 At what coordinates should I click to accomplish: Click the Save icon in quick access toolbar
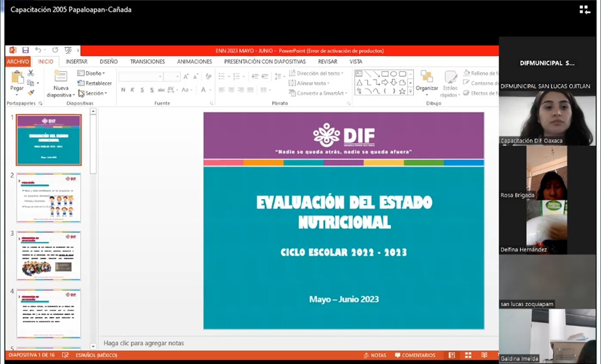[x=25, y=50]
